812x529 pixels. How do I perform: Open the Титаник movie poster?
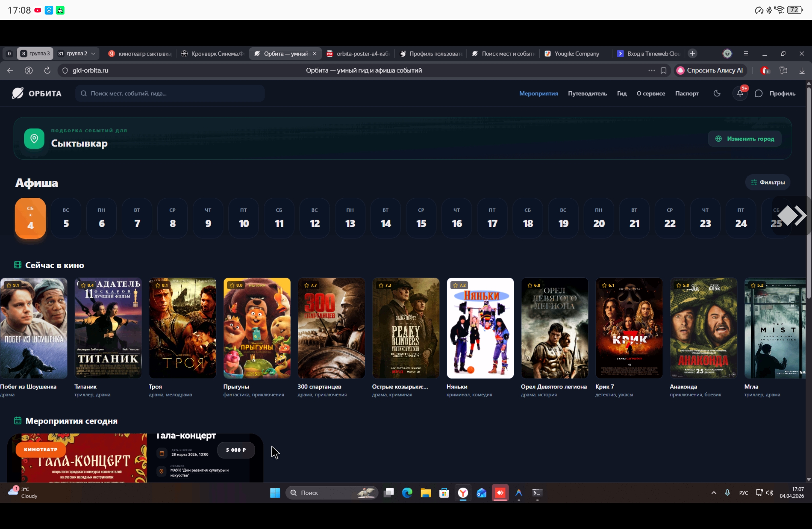pyautogui.click(x=108, y=328)
